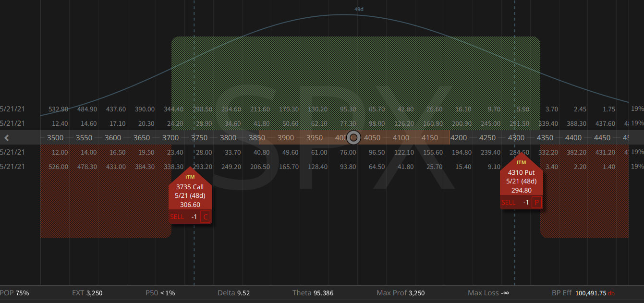Click the P button on 4310 Put tag

tap(536, 203)
